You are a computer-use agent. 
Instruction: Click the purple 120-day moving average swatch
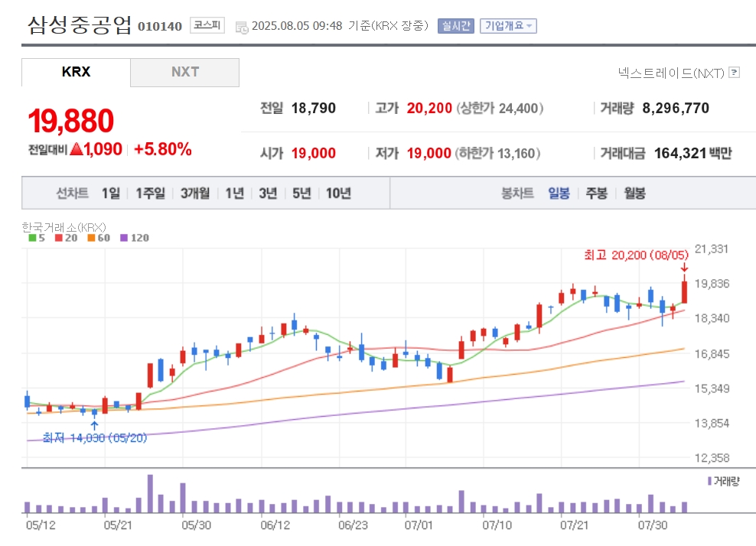click(124, 238)
